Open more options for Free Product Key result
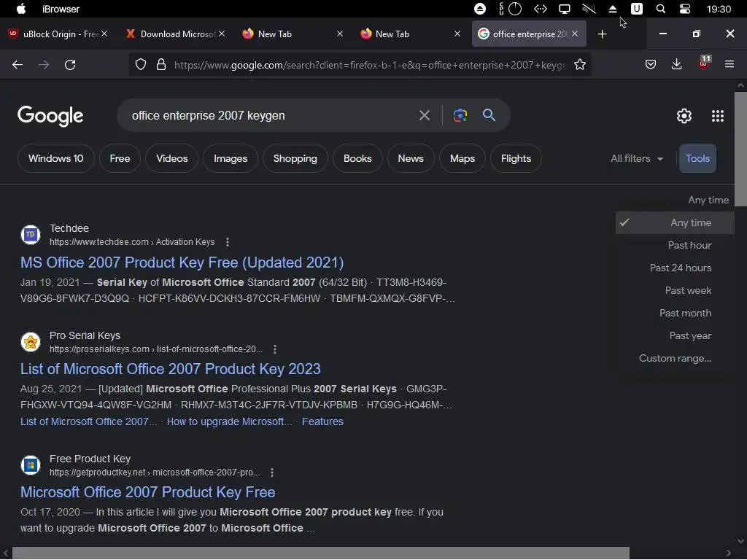 pos(272,472)
